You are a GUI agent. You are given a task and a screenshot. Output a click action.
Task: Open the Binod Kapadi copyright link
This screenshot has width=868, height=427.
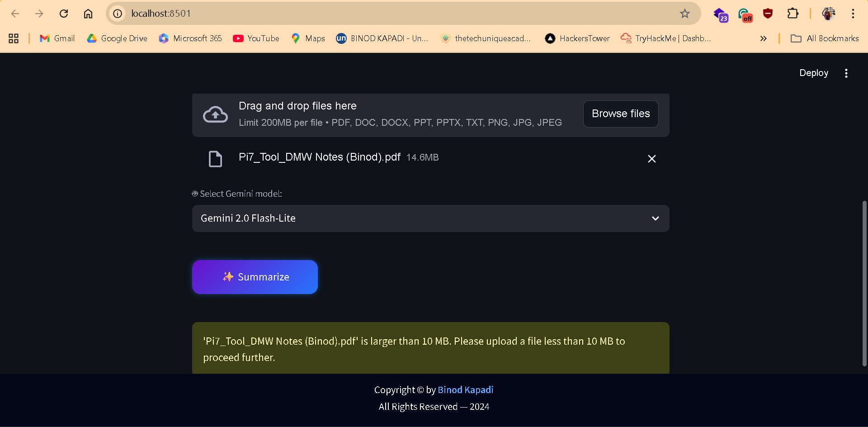[465, 390]
